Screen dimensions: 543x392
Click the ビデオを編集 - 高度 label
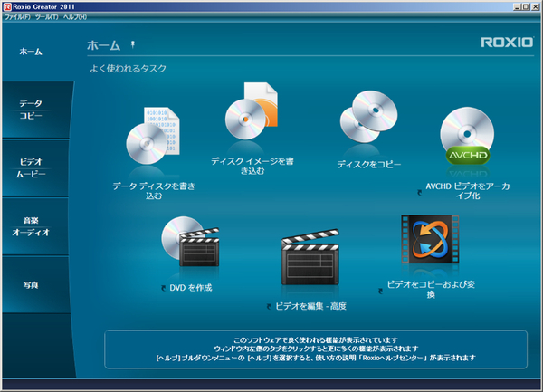tap(310, 306)
